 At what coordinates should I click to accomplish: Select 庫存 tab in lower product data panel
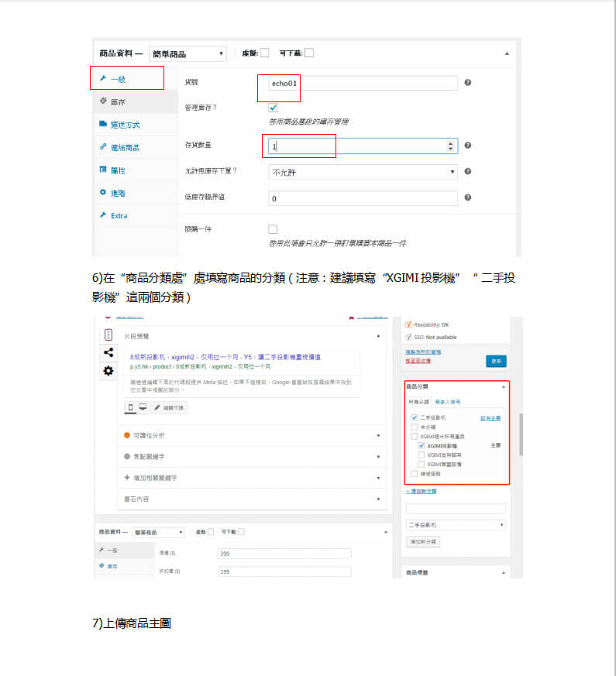pos(124,566)
